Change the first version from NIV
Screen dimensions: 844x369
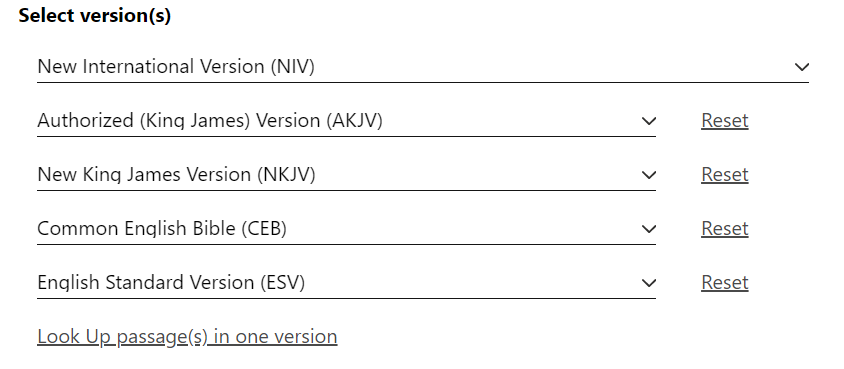(x=423, y=67)
